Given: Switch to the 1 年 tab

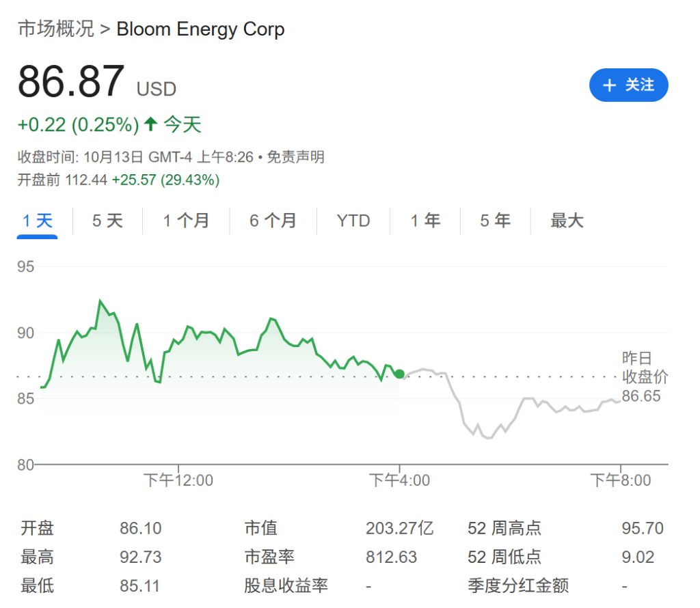Looking at the screenshot, I should (x=425, y=221).
